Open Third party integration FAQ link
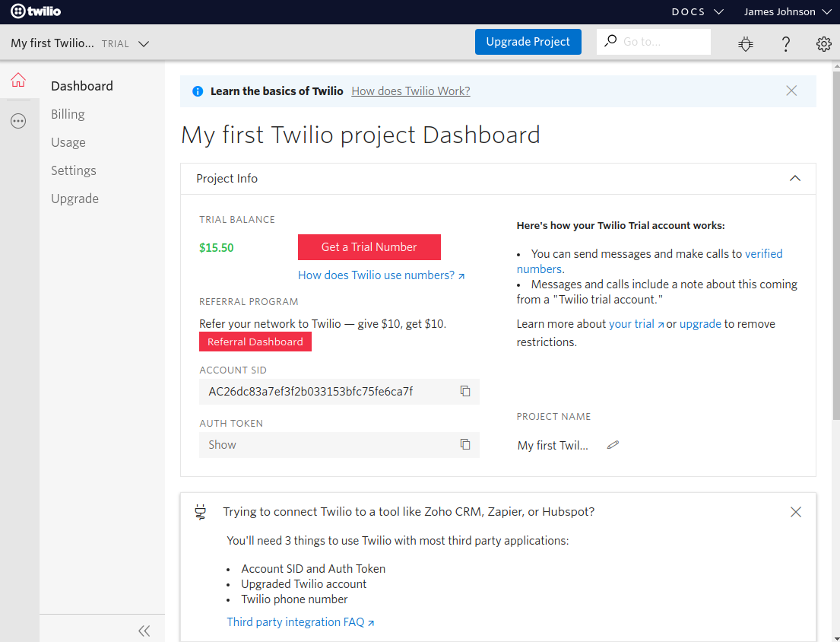The height and width of the screenshot is (642, 840). tap(300, 622)
